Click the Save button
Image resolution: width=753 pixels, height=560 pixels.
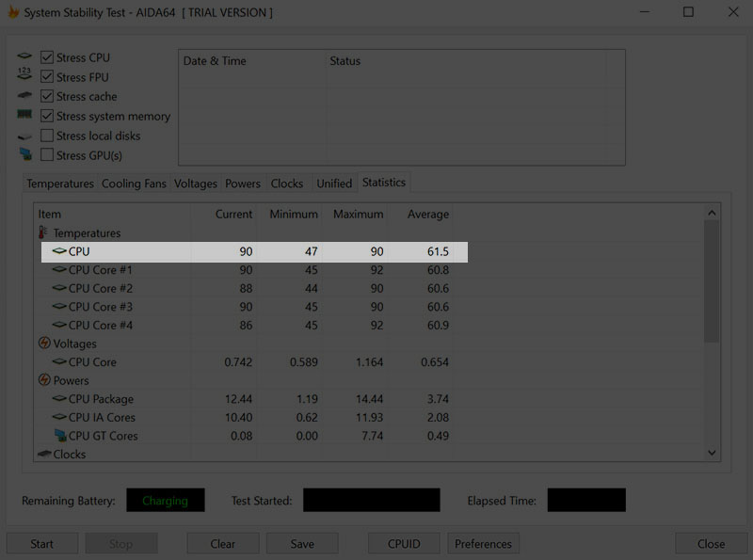tap(302, 544)
